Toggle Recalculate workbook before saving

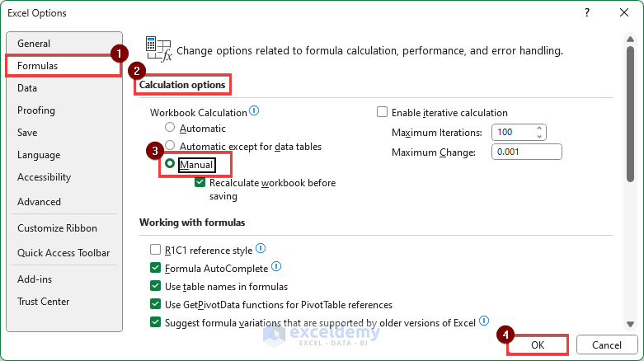(x=200, y=183)
